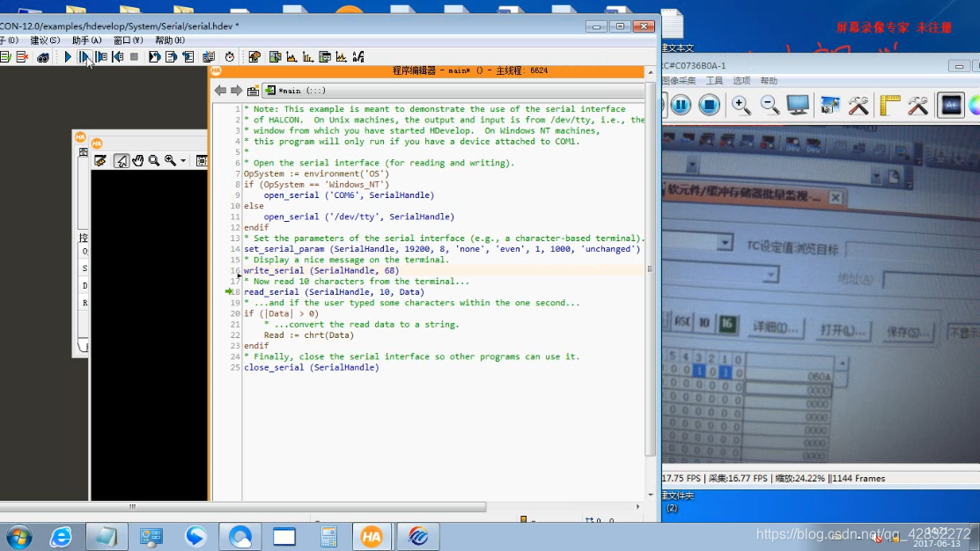Viewport: 980px width, 551px height.
Task: Open the paint palette visualization icon
Action: 254,57
